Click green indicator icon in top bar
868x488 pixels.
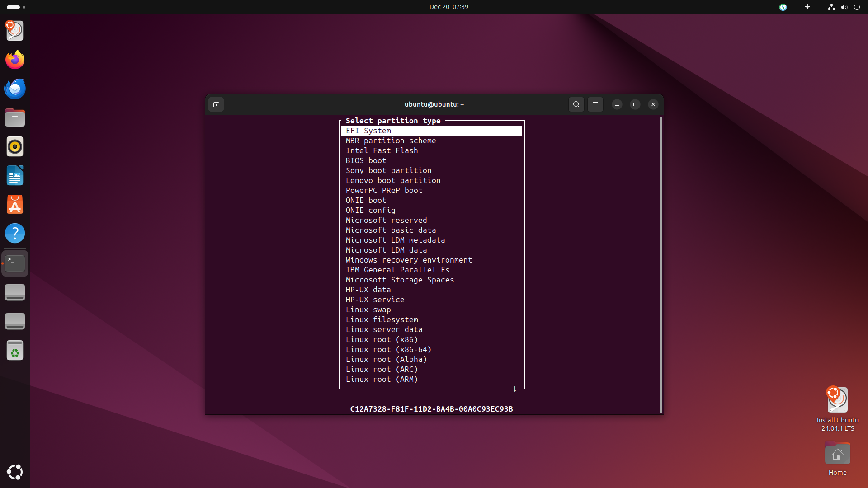coord(783,7)
